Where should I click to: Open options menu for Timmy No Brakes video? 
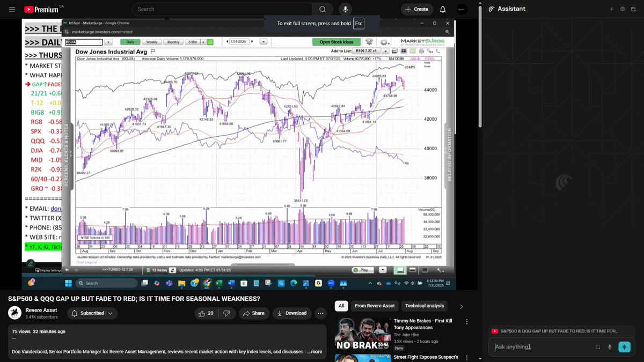pyautogui.click(x=466, y=322)
